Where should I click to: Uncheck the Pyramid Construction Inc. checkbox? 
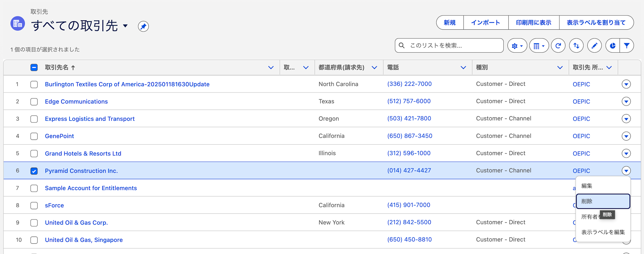click(34, 171)
